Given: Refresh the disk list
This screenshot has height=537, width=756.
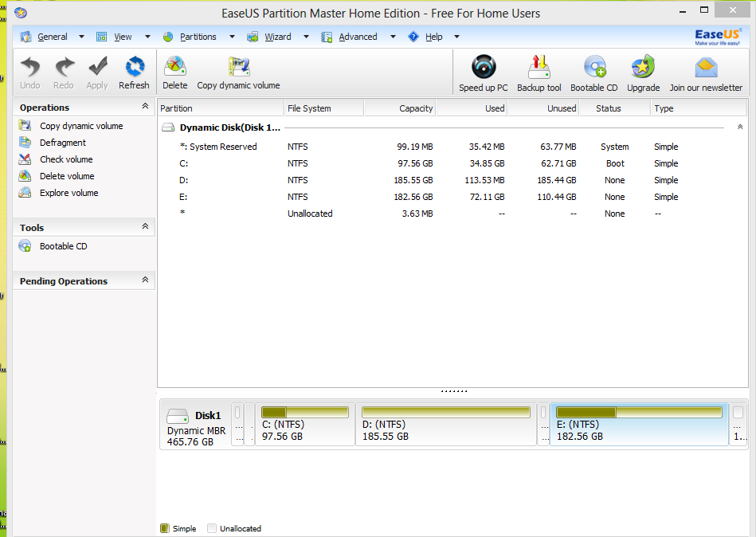Looking at the screenshot, I should point(135,67).
